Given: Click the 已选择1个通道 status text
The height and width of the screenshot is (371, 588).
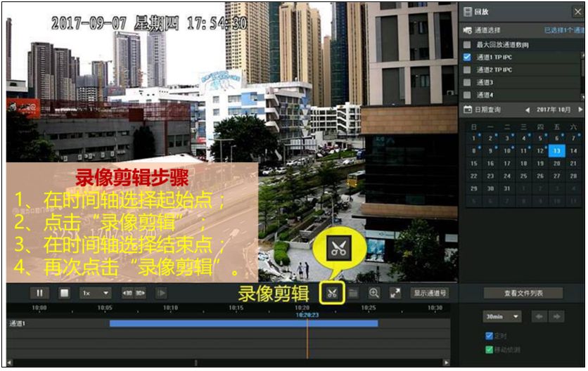Looking at the screenshot, I should (x=563, y=30).
